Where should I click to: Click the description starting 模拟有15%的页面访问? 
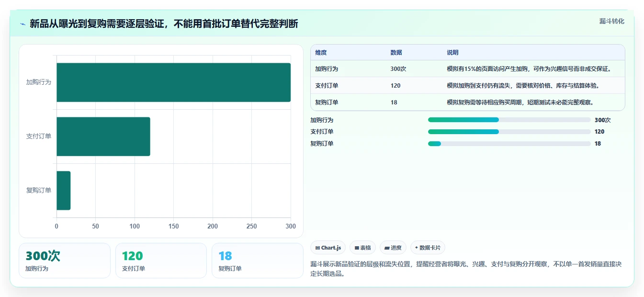[x=529, y=69]
